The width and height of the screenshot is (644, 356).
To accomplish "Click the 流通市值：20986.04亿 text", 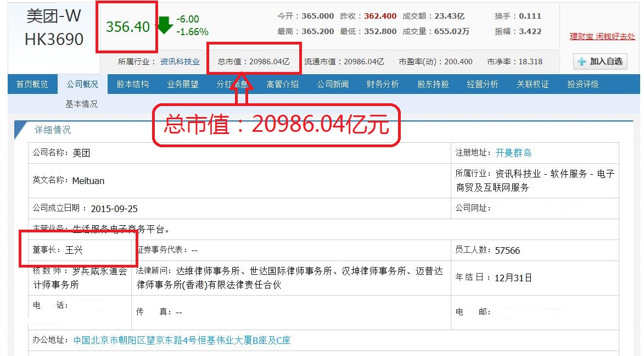I will 344,62.
